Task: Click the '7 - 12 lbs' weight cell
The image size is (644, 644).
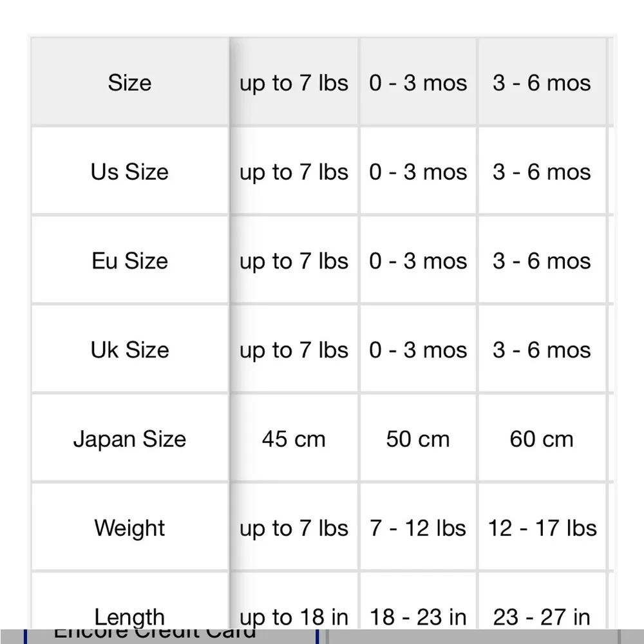Action: tap(418, 528)
